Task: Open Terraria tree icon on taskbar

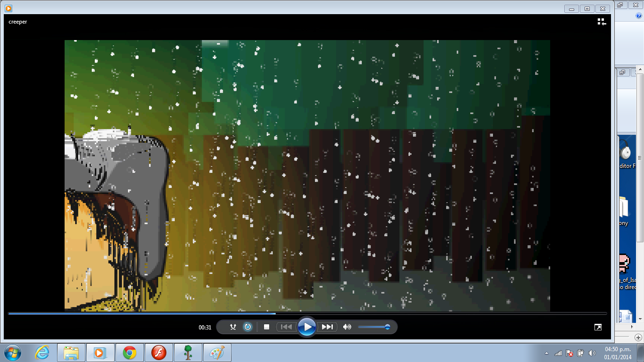Action: 188,353
